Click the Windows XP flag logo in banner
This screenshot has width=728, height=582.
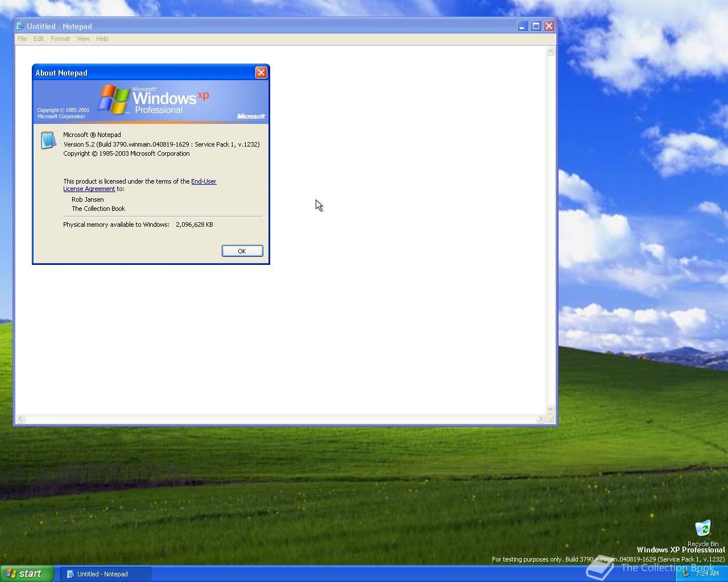tap(114, 99)
